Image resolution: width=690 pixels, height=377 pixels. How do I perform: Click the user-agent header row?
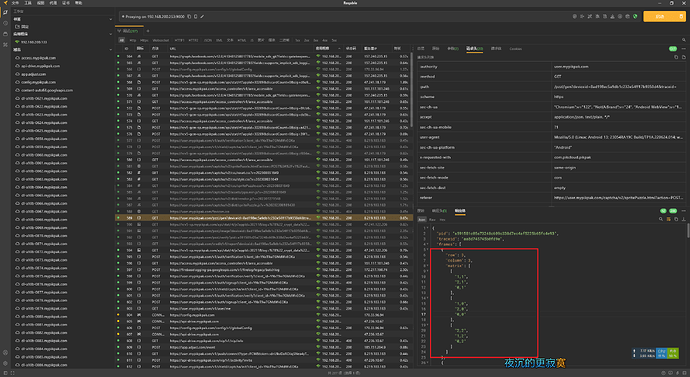[x=551, y=137]
